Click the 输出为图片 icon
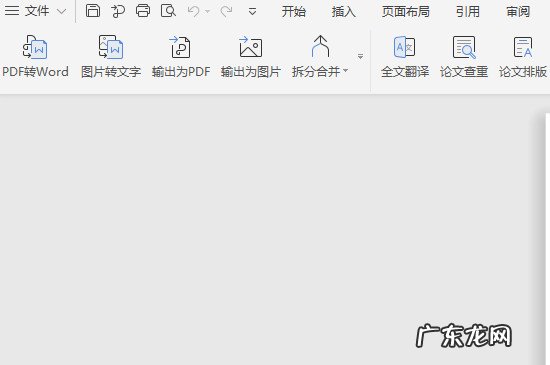 pos(250,47)
